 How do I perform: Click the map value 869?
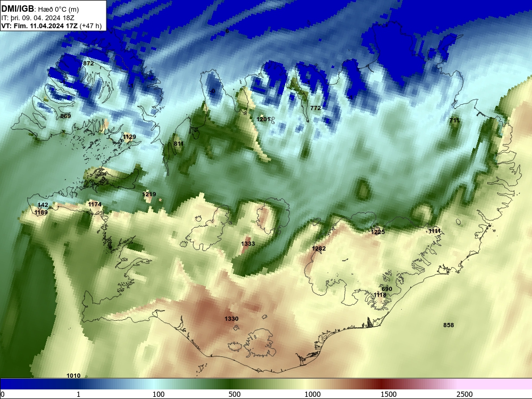coord(65,116)
